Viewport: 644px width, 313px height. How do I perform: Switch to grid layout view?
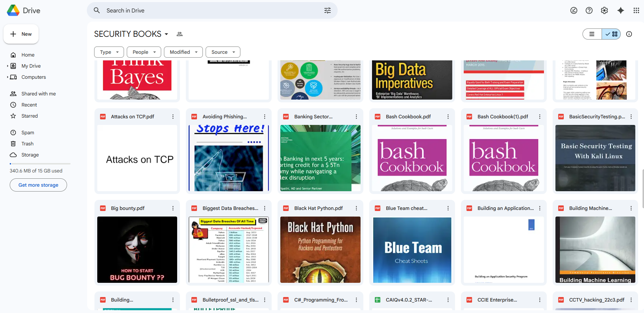(x=611, y=34)
